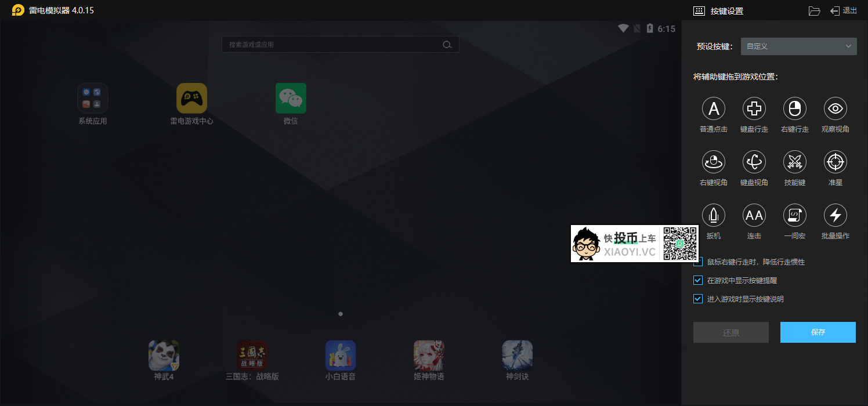Select the 右键行走 mouse icon

pos(795,108)
